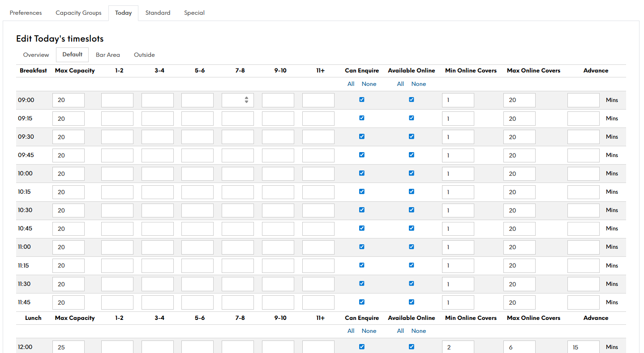Viewport: 644px width, 353px height.
Task: Disable Can Enquire for the 11:45 slot
Action: point(362,302)
